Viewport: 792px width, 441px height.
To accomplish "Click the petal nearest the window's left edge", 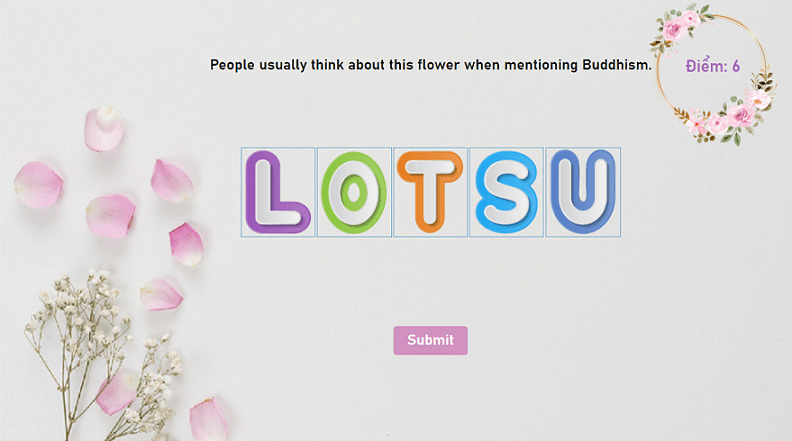I will [38, 185].
